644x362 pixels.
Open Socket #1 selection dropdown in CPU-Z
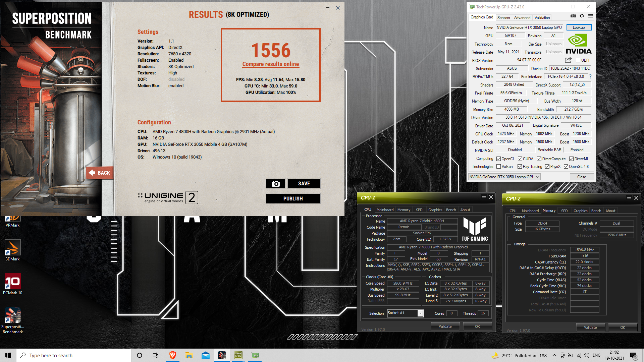pos(405,313)
